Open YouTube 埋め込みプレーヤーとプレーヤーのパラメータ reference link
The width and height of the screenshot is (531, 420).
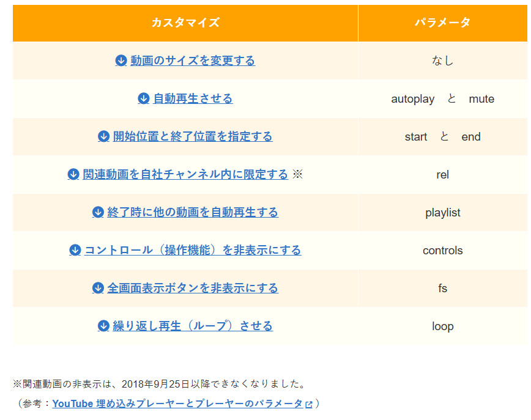coord(177,403)
